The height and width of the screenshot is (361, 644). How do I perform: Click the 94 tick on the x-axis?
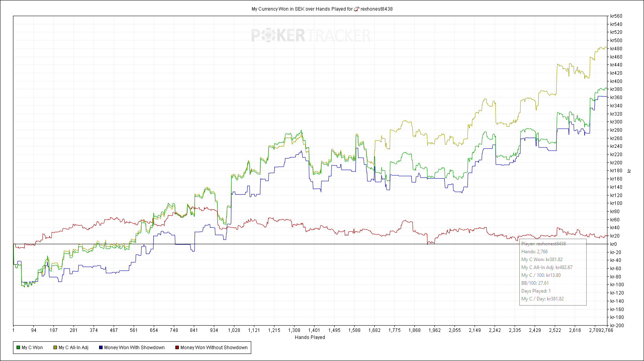click(34, 330)
